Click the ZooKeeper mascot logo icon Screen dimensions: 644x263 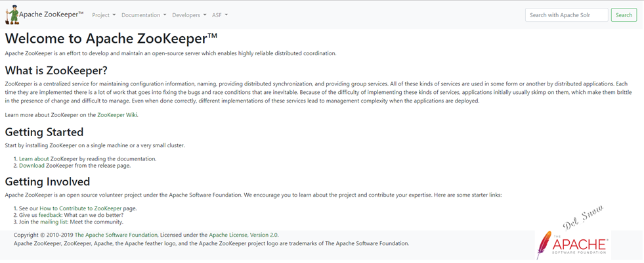pyautogui.click(x=12, y=15)
